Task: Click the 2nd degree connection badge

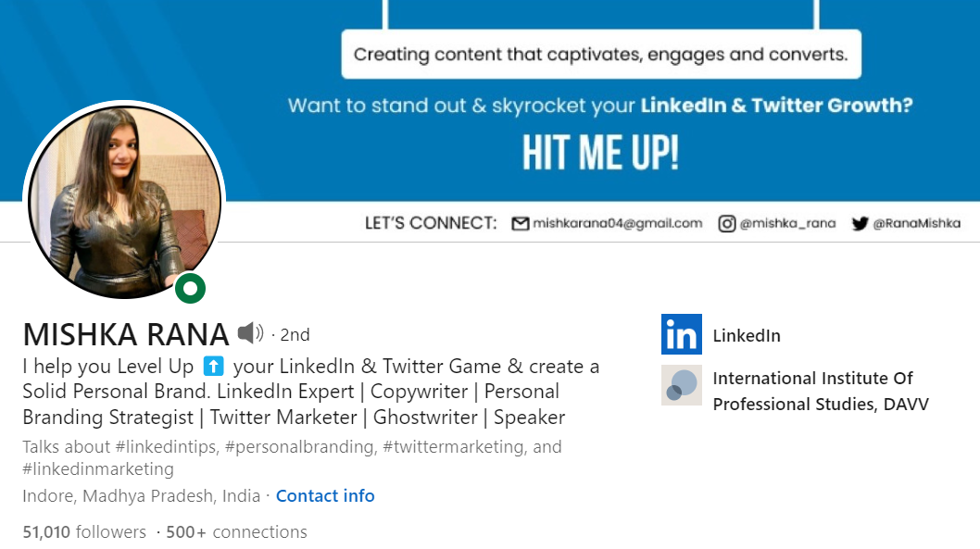Action: [x=295, y=335]
